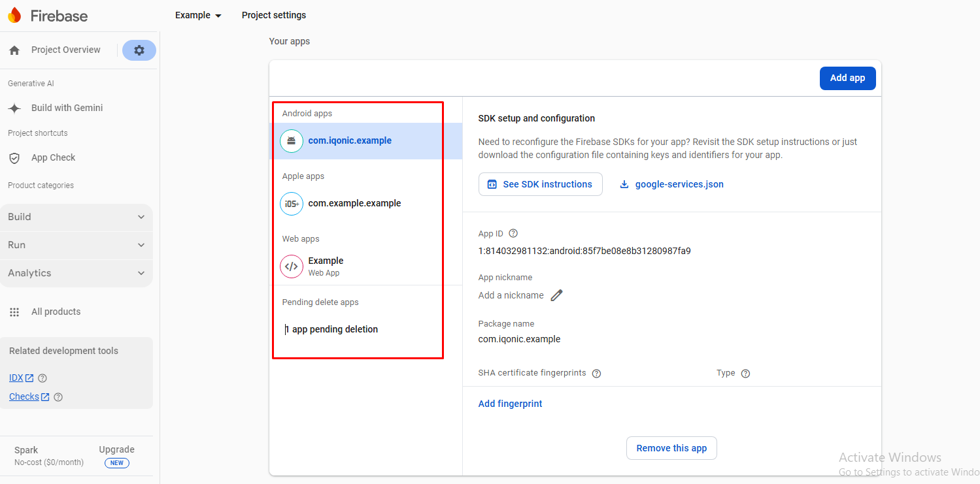The height and width of the screenshot is (484, 980).
Task: Click Upgrade plan option
Action: (x=116, y=450)
